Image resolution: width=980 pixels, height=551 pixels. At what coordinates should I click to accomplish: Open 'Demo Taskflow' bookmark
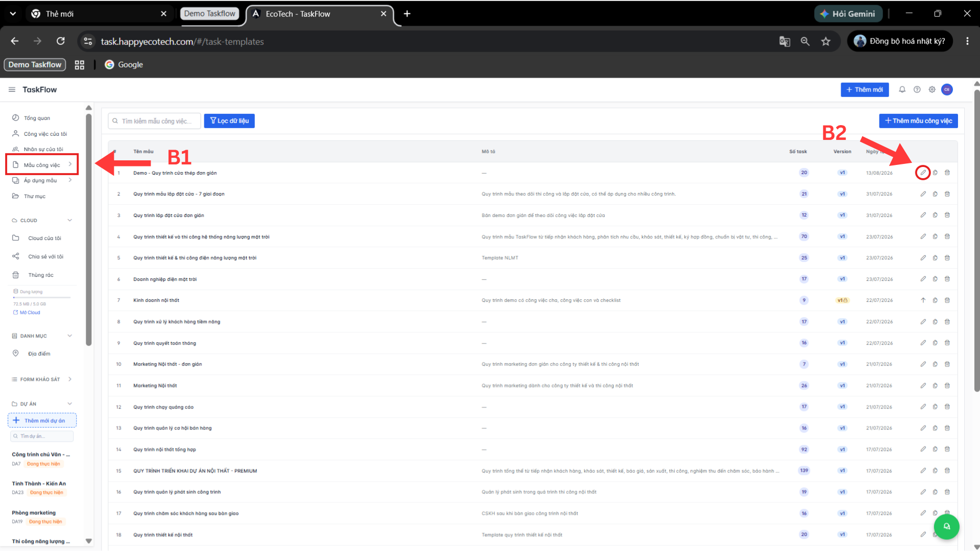[x=35, y=65]
